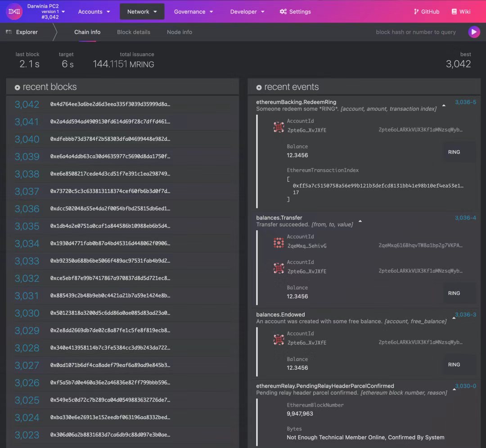Expand the Developer dropdown menu
486x448 pixels.
click(x=247, y=12)
